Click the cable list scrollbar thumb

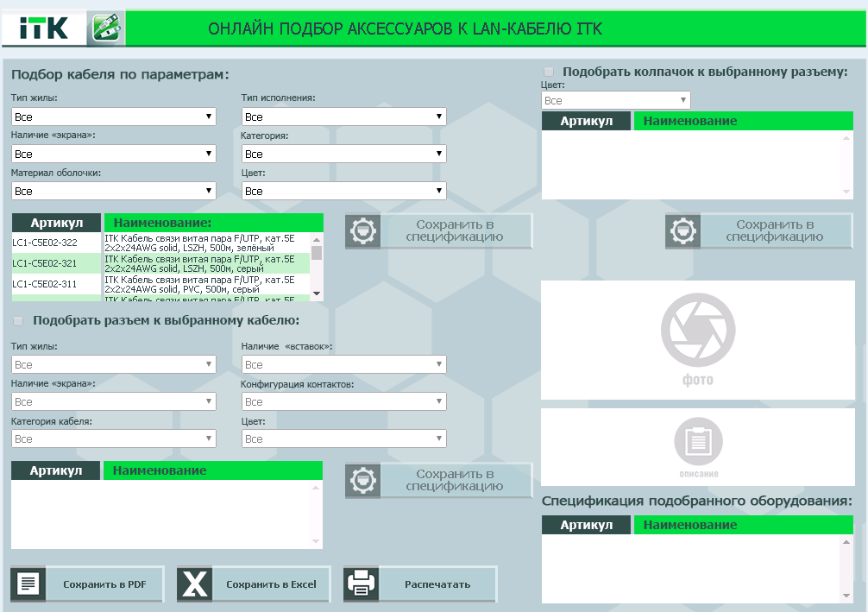point(317,253)
